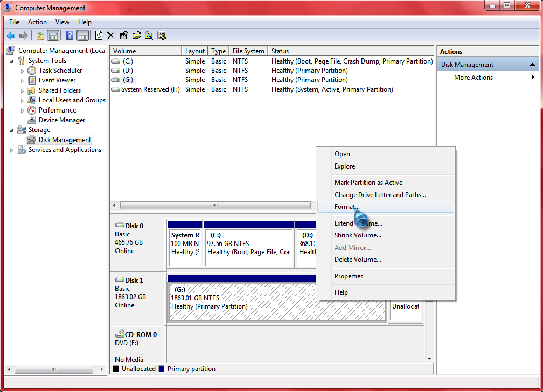Image resolution: width=543 pixels, height=392 pixels.
Task: Choose Change Drive Letter and Paths...
Action: pyautogui.click(x=386, y=195)
